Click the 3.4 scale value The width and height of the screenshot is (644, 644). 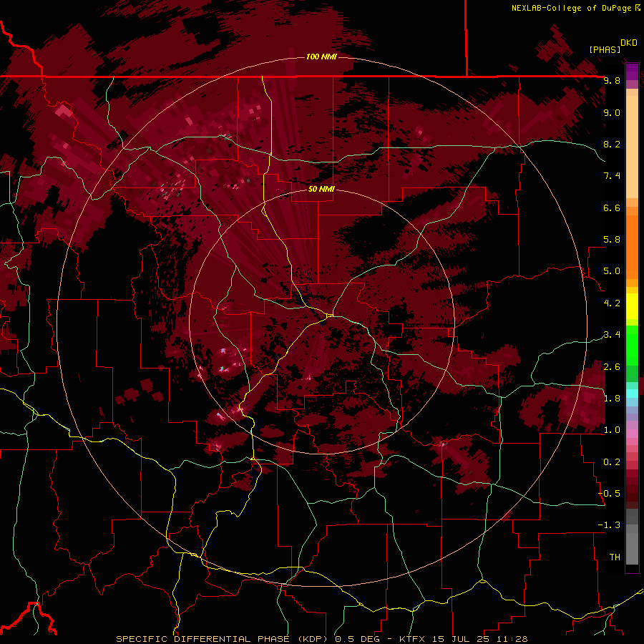612,335
